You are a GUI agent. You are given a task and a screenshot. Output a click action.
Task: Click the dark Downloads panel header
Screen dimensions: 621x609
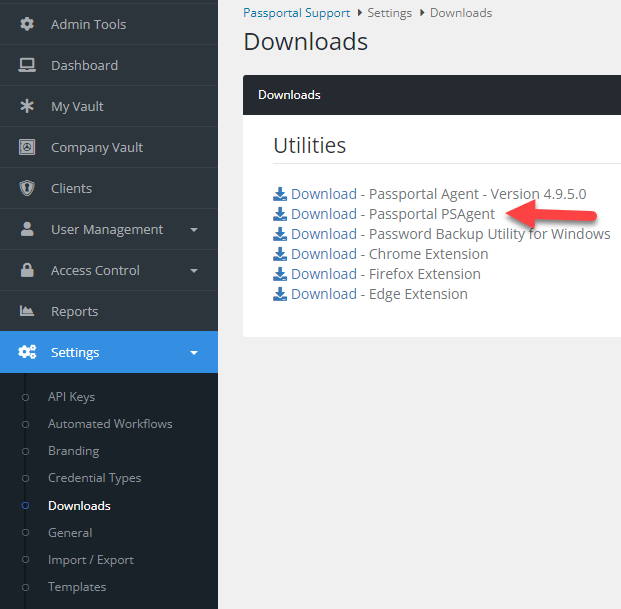(x=432, y=95)
